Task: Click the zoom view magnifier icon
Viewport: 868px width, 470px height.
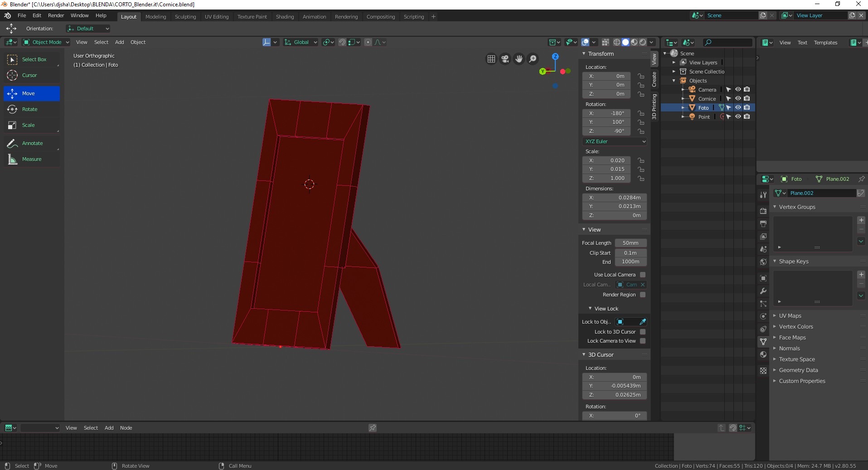Action: pos(533,59)
